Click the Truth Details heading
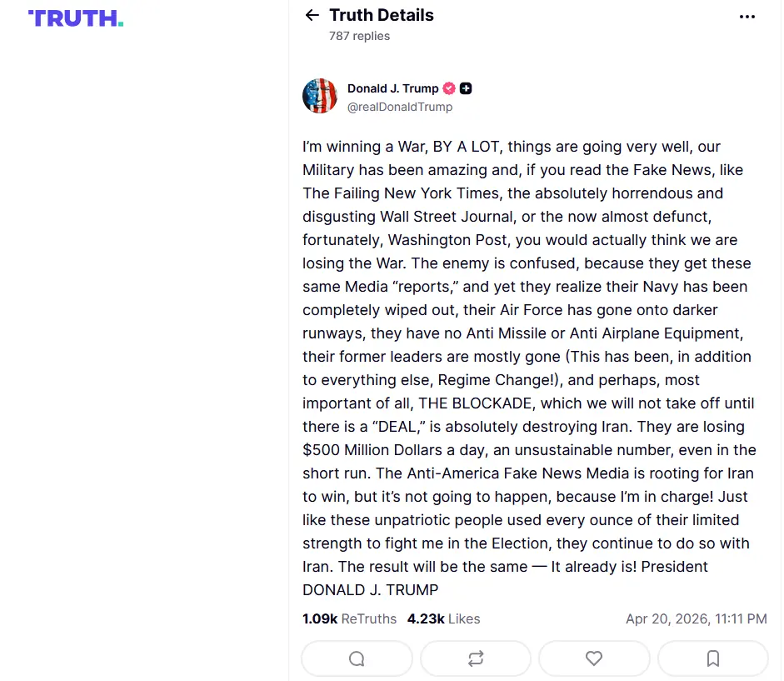 tap(382, 15)
